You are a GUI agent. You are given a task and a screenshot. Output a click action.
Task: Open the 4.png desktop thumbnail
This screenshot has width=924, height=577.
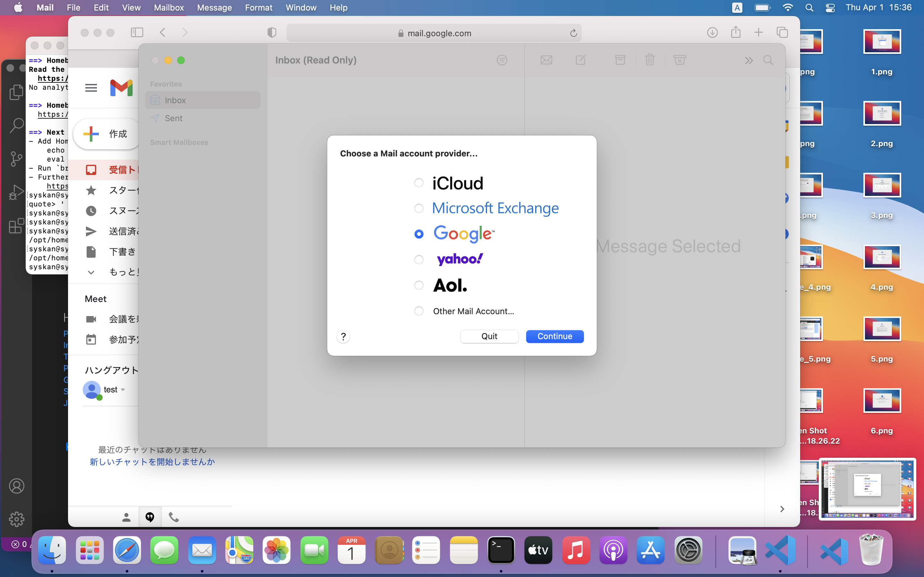pos(882,257)
